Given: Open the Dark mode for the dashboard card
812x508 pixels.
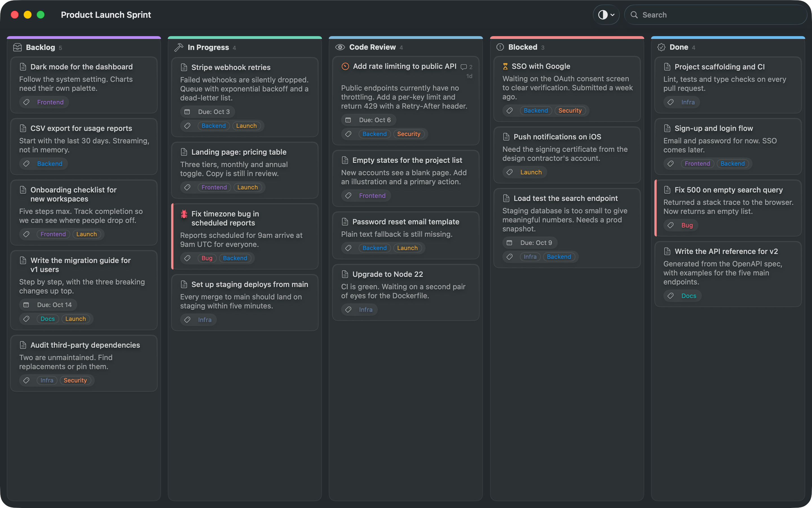Looking at the screenshot, I should pos(84,85).
